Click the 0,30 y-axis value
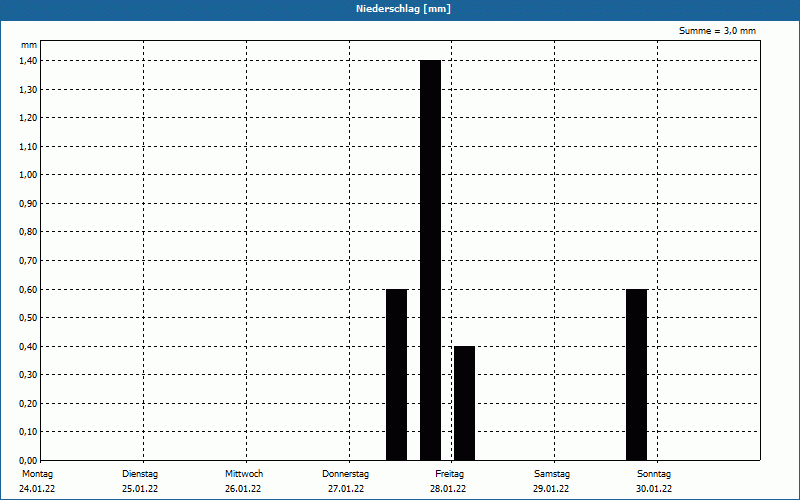The height and width of the screenshot is (500, 800). [28, 375]
